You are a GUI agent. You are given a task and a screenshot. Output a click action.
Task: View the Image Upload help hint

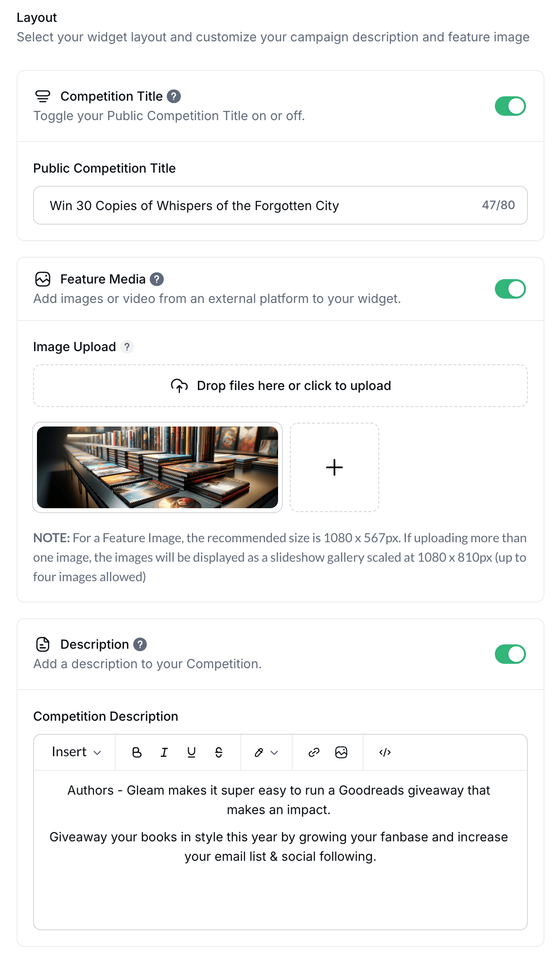[x=127, y=347]
